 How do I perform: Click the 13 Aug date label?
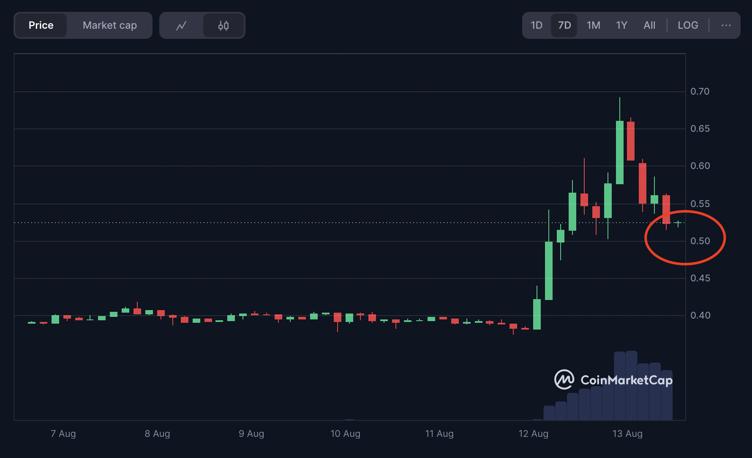[x=626, y=434]
